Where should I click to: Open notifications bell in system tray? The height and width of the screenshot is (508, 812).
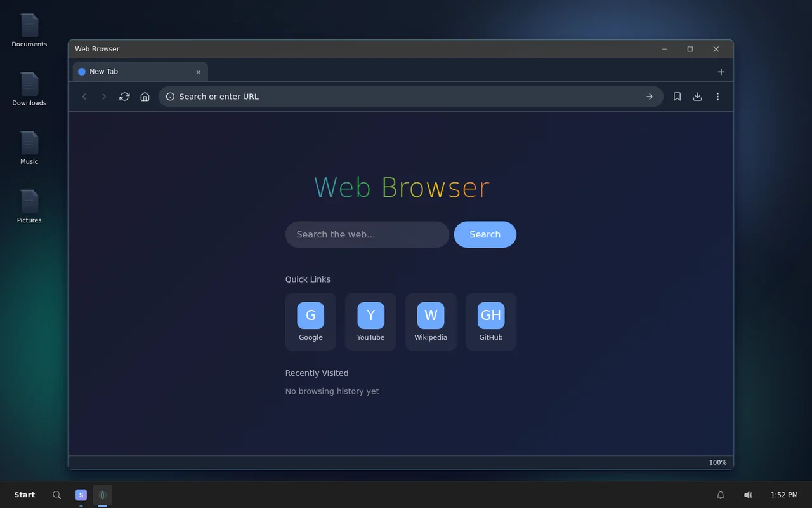tap(721, 495)
